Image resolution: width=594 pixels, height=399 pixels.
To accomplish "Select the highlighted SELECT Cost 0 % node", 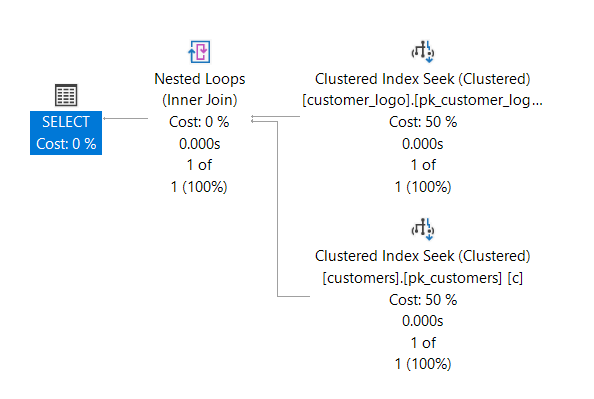I will point(66,133).
